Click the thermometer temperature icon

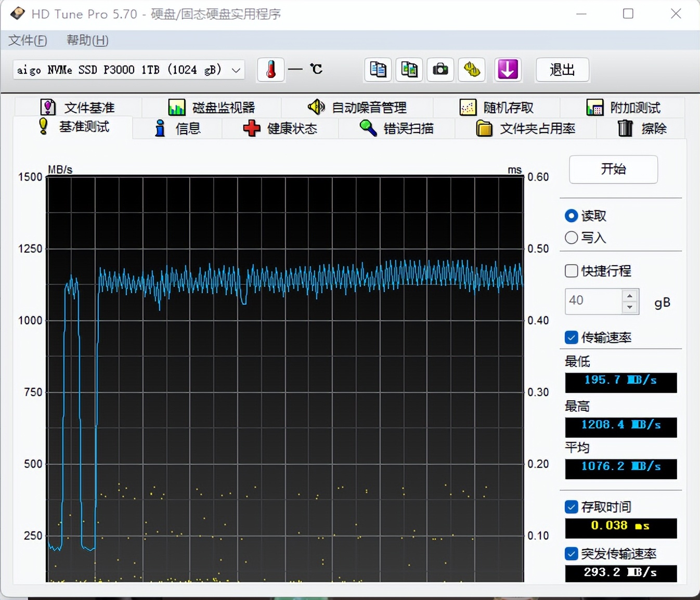(x=271, y=70)
